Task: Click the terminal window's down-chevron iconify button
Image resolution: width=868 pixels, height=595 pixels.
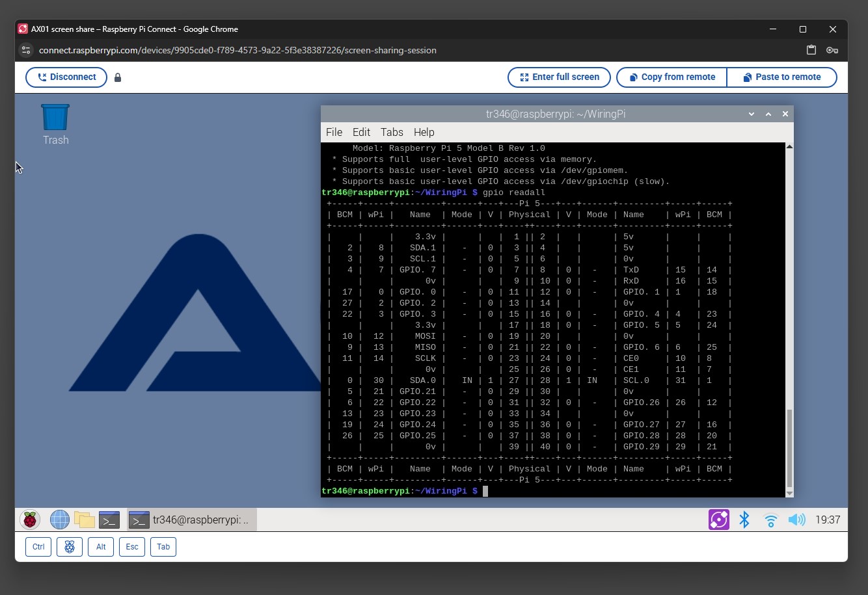Action: [x=752, y=114]
